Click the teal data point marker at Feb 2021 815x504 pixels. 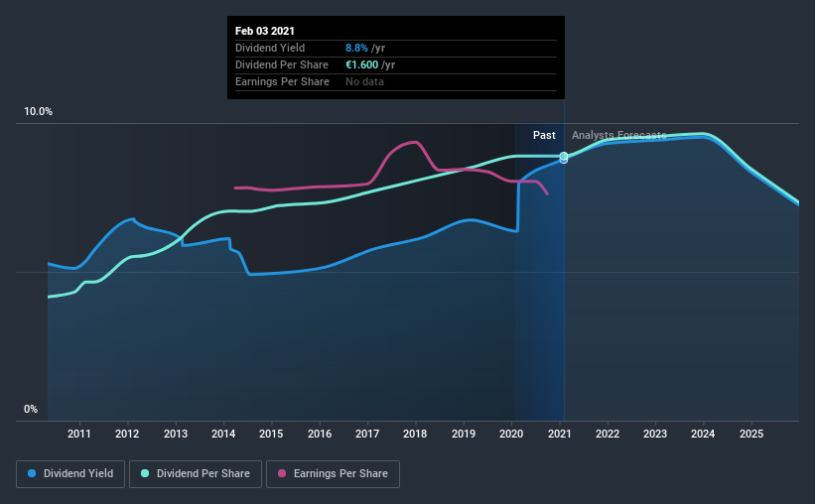click(564, 156)
